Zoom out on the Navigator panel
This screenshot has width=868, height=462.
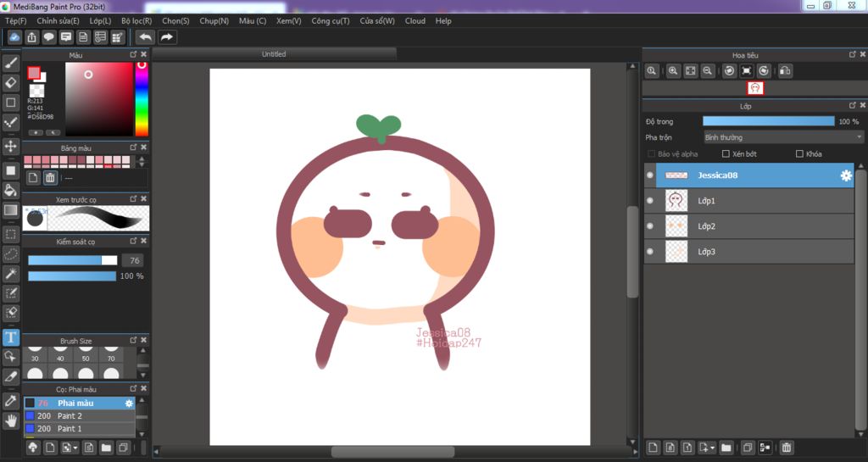[708, 71]
